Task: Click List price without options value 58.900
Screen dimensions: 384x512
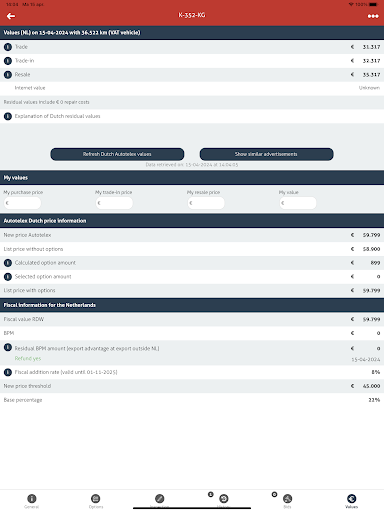Action: pos(371,249)
